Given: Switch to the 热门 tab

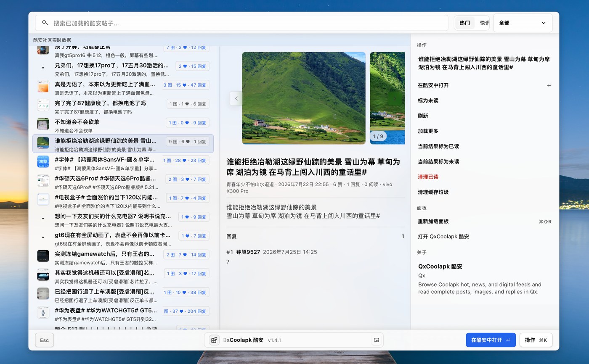Looking at the screenshot, I should (x=465, y=23).
